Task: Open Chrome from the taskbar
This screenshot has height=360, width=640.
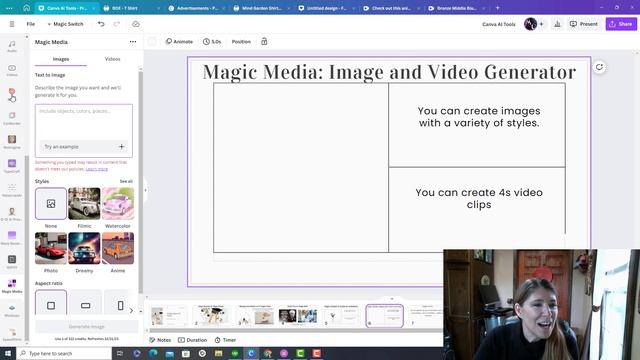Action: click(267, 353)
